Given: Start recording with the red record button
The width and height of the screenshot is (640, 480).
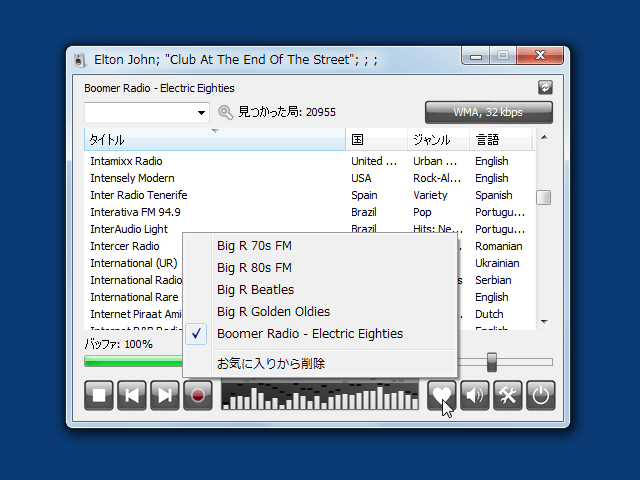Looking at the screenshot, I should pyautogui.click(x=198, y=395).
